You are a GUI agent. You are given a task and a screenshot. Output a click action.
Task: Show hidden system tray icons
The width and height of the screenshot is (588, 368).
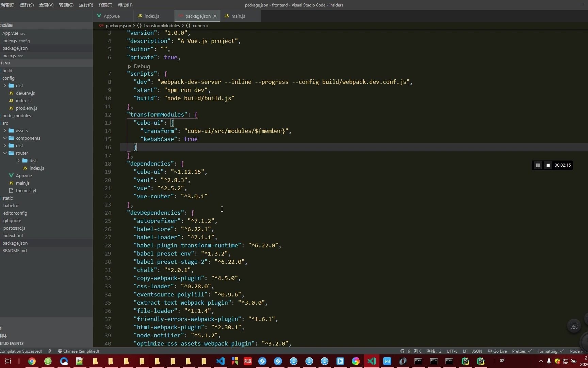tap(541, 361)
